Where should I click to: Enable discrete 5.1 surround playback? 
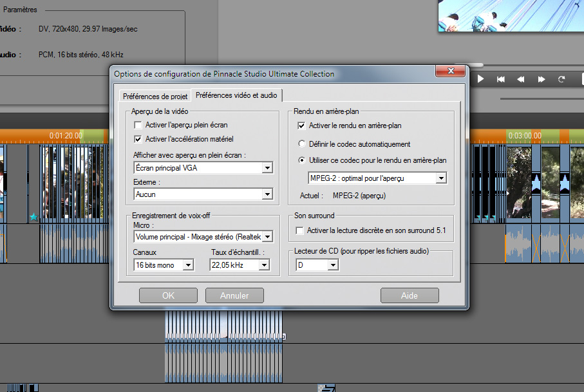coord(299,230)
